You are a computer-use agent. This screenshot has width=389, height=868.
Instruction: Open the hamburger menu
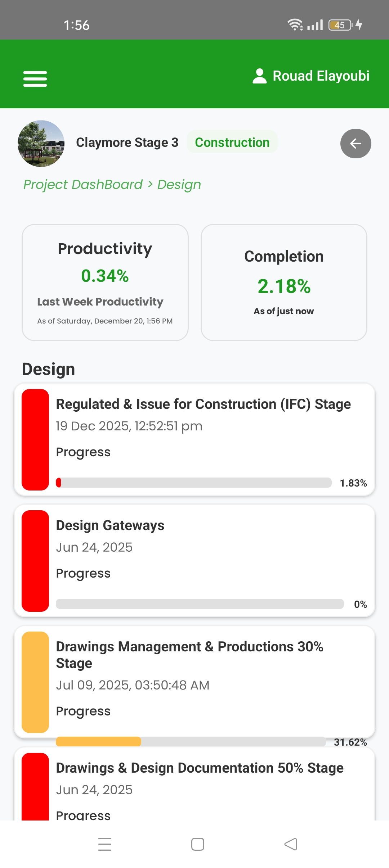pyautogui.click(x=35, y=78)
